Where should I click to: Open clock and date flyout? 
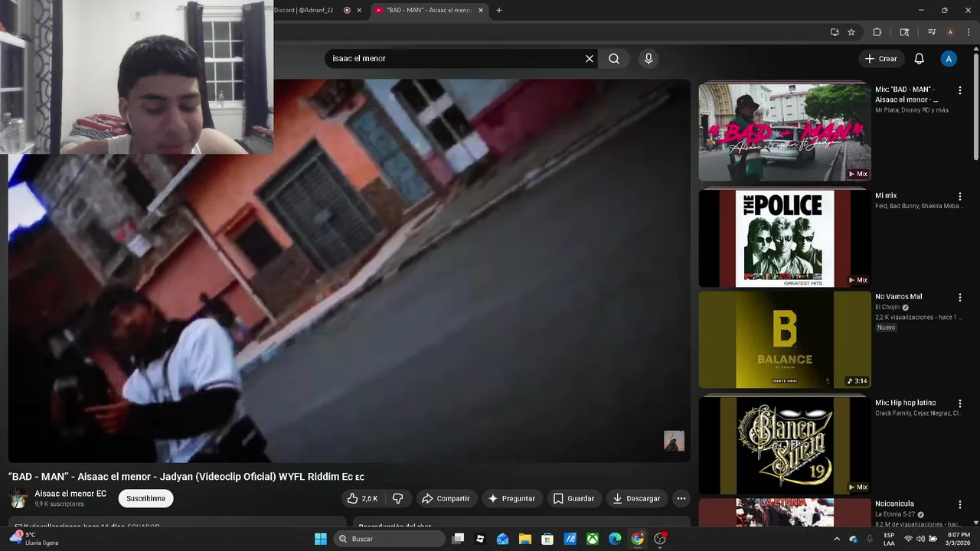click(958, 539)
